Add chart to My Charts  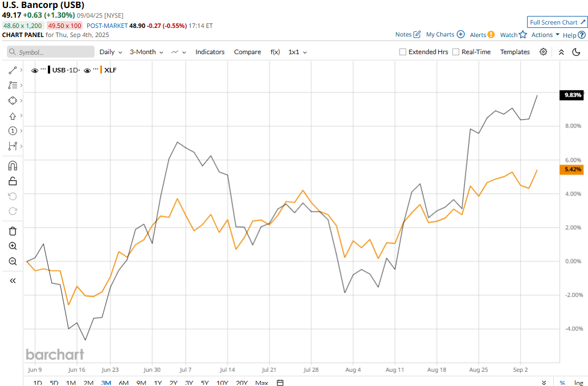445,35
